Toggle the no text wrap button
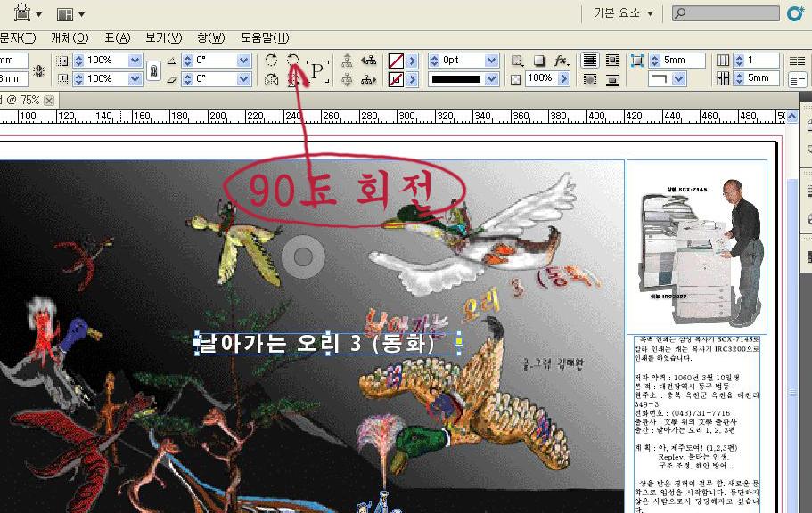Image resolution: width=812 pixels, height=513 pixels. (589, 61)
